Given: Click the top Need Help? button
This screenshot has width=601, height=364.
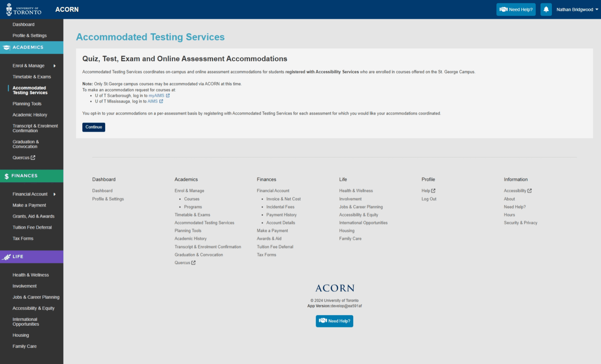Looking at the screenshot, I should pyautogui.click(x=516, y=10).
